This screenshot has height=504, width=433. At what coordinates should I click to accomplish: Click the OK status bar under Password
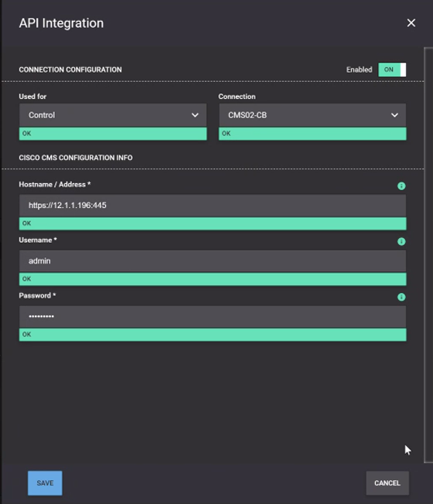point(213,335)
